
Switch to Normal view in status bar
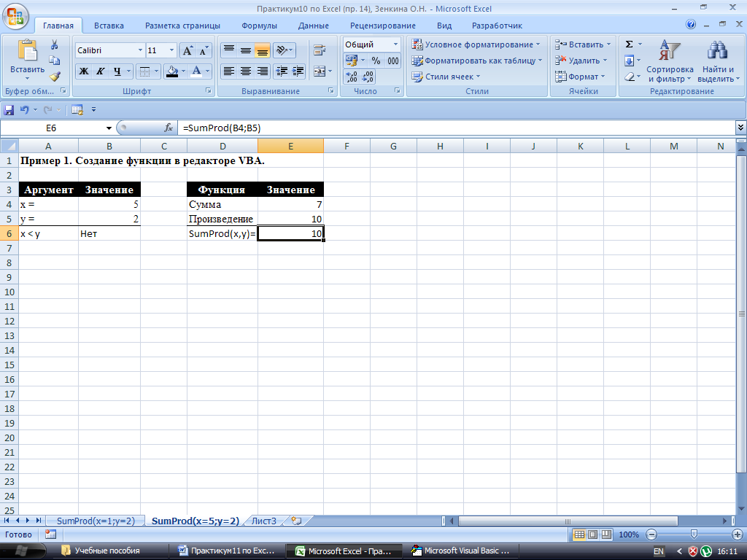click(579, 534)
